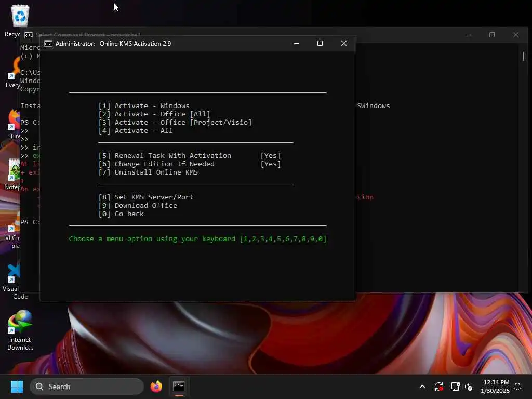
Task: Click the [Yes] value beside Change Edition
Action: coord(271,164)
